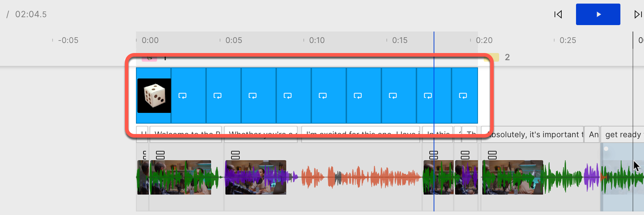Click the layer stack icon above the 'absolutely' clip

492,155
